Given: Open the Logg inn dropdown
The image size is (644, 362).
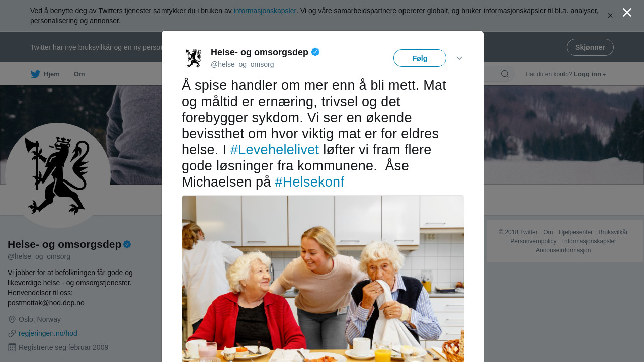Looking at the screenshot, I should pos(590,74).
